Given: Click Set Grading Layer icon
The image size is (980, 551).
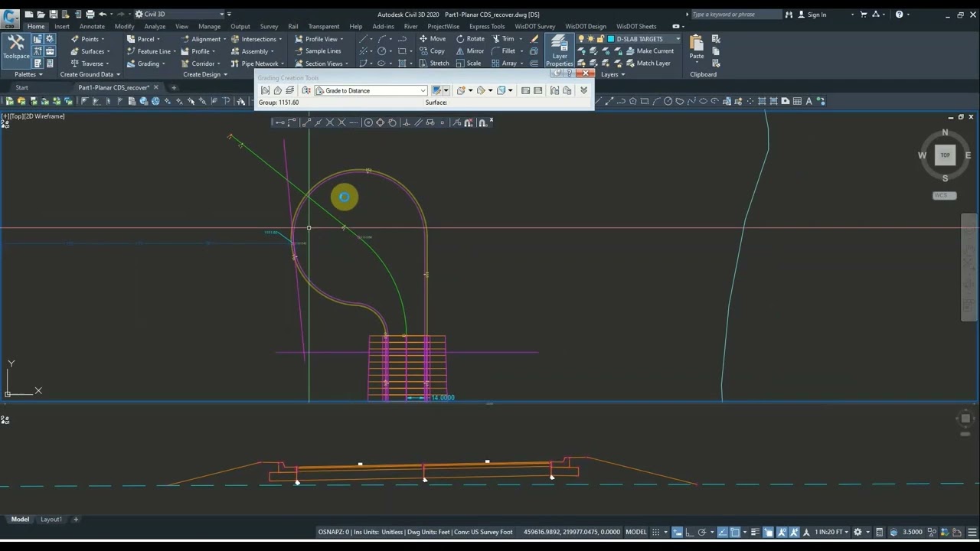Looking at the screenshot, I should click(x=290, y=90).
